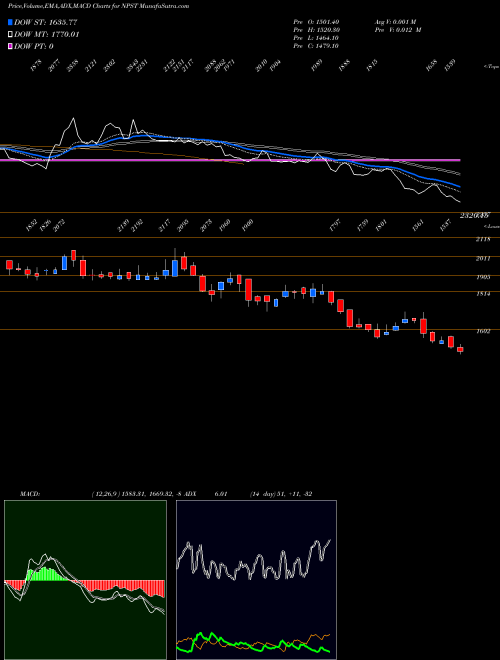
Task: Click the MACD histogram chart panel
Action: (x=85, y=580)
